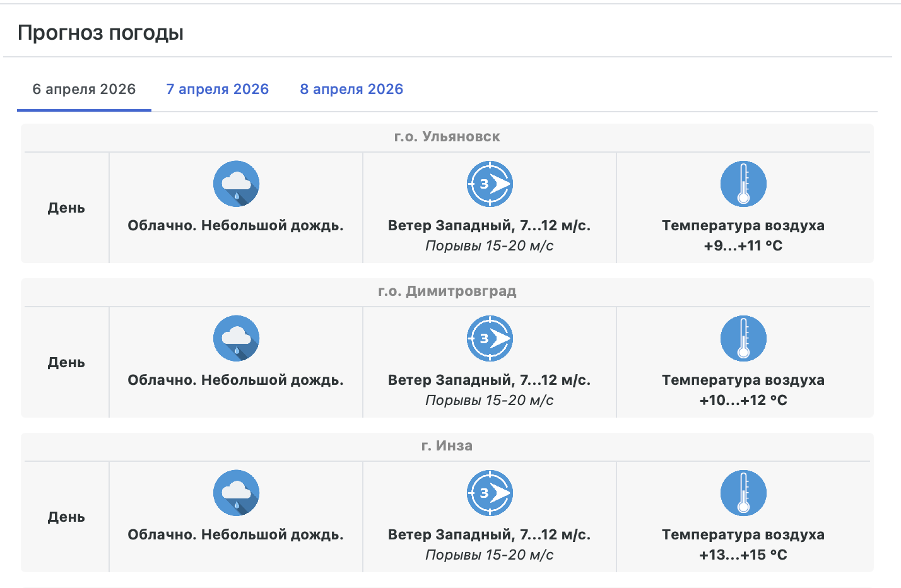Screen dimensions: 901x588
Task: Select the 6 апреля 2026 tab
Action: (84, 89)
